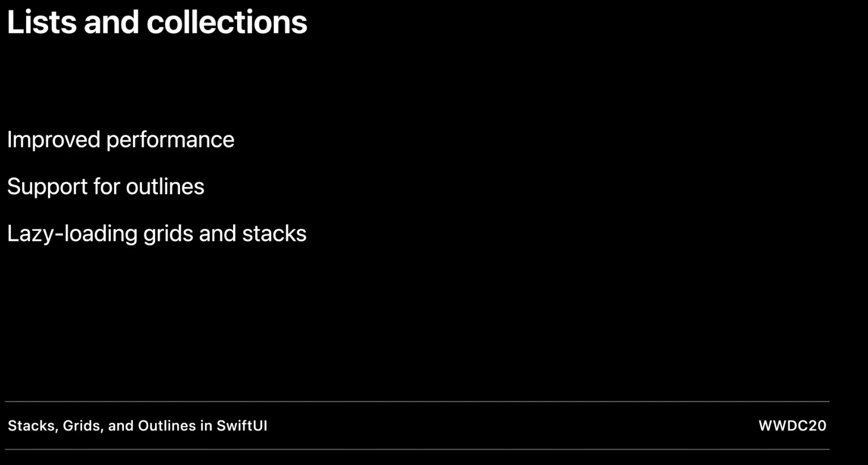
Task: Click the word "Improved" in first bullet
Action: pyautogui.click(x=53, y=140)
